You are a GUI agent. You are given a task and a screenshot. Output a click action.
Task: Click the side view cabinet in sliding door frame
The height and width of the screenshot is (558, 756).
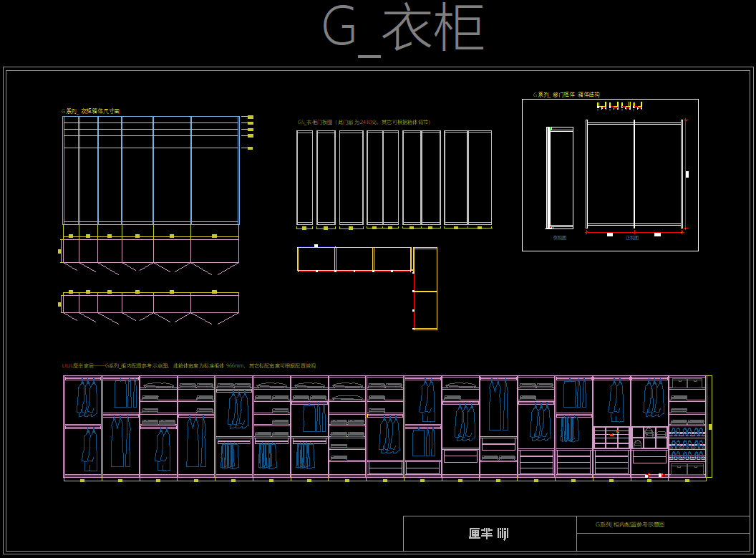coord(561,178)
